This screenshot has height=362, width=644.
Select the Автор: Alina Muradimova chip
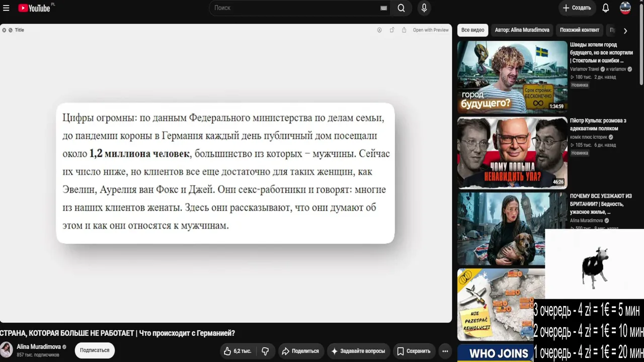tap(522, 30)
